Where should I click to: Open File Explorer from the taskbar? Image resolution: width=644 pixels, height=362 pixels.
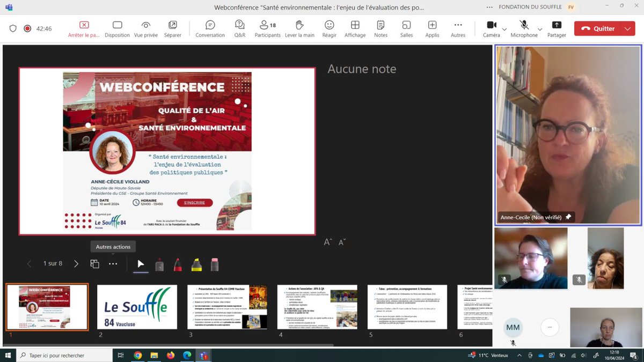coord(155,355)
